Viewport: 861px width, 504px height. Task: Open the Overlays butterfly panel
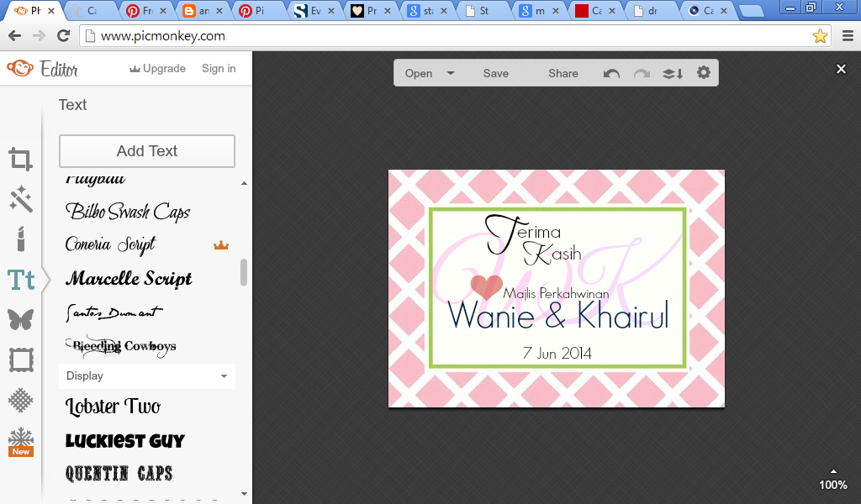click(x=21, y=320)
